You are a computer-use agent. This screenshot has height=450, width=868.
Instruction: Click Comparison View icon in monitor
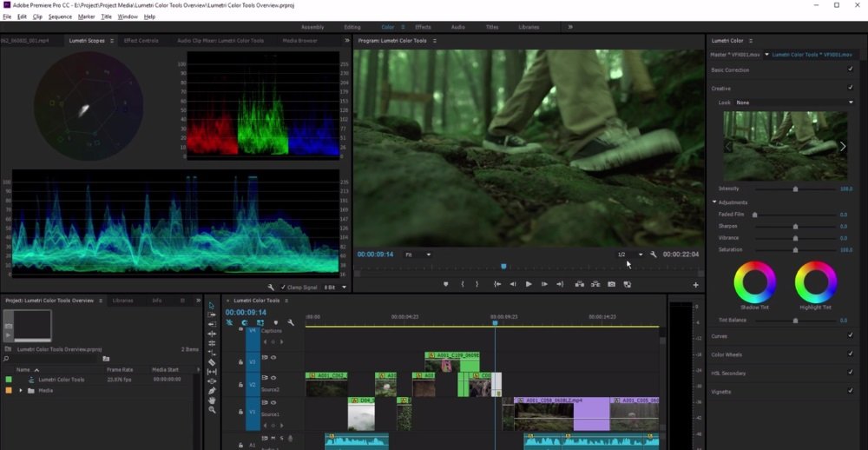point(628,284)
